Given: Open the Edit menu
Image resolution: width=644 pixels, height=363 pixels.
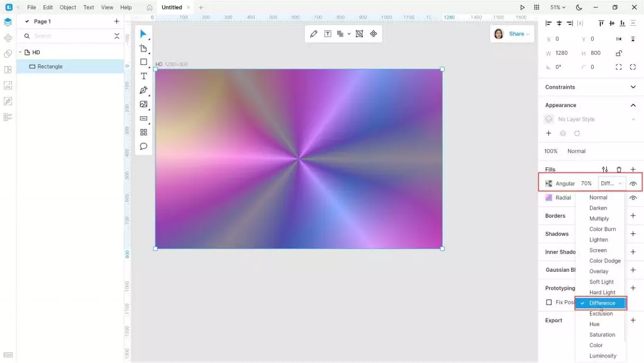Looking at the screenshot, I should click(48, 8).
